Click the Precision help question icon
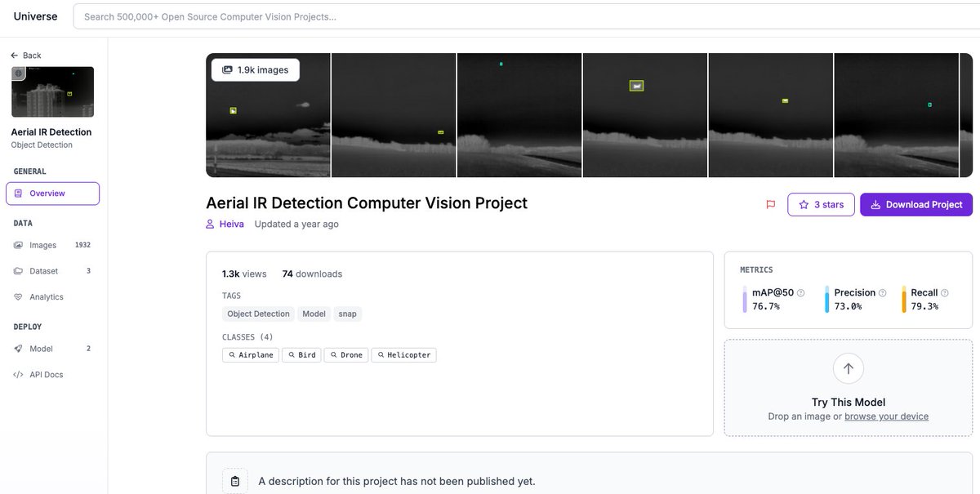The height and width of the screenshot is (494, 980). (882, 293)
